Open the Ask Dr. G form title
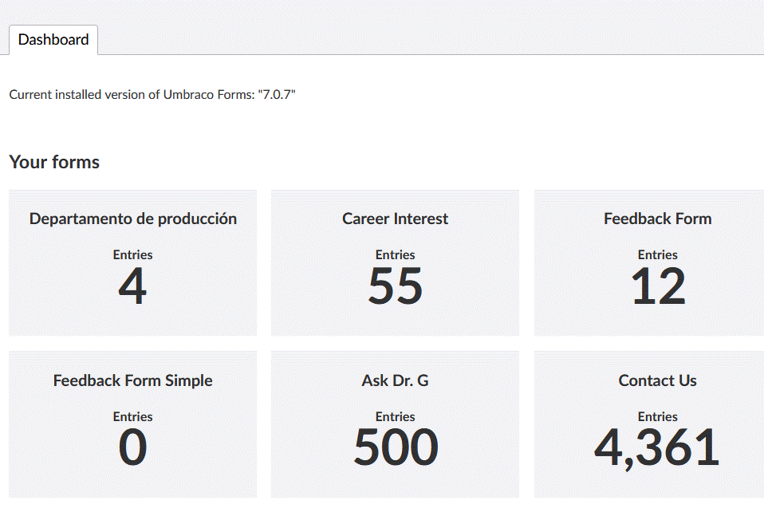 tap(395, 380)
